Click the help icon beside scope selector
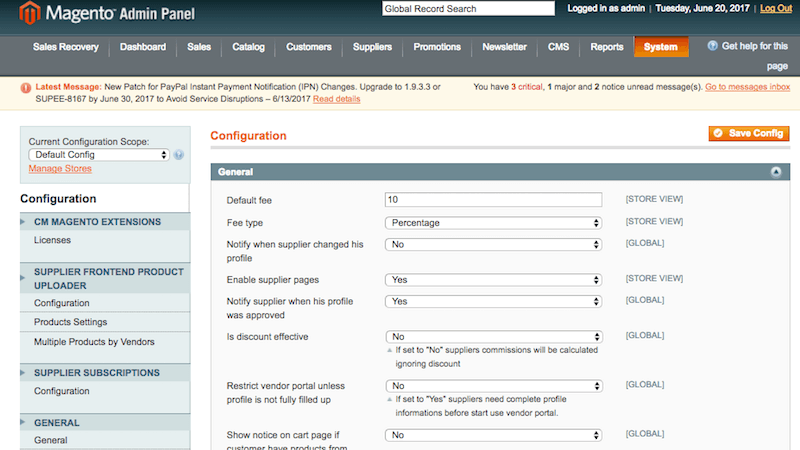This screenshot has height=450, width=800. [179, 155]
